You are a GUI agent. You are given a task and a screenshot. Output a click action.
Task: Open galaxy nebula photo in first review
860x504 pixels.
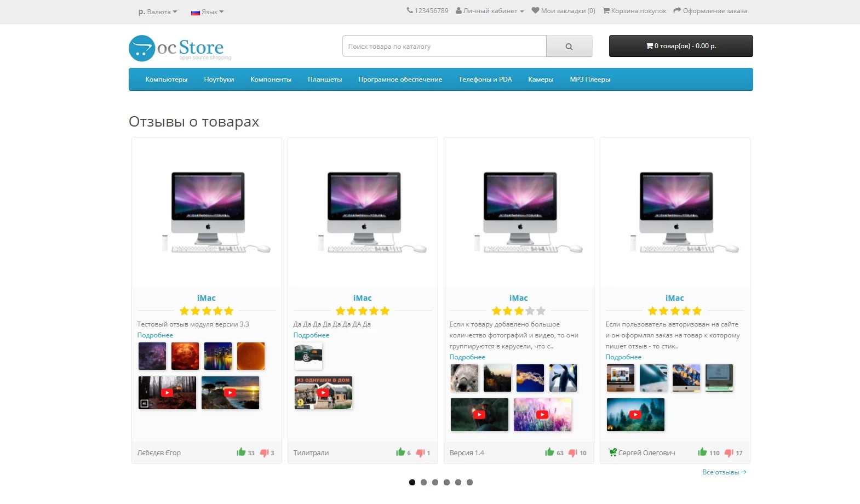coord(152,356)
